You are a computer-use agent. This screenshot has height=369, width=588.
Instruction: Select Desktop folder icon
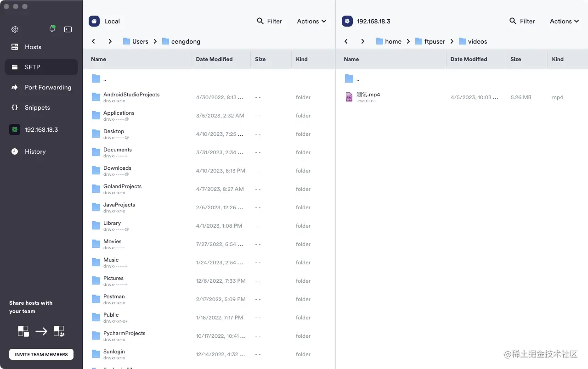(x=96, y=134)
